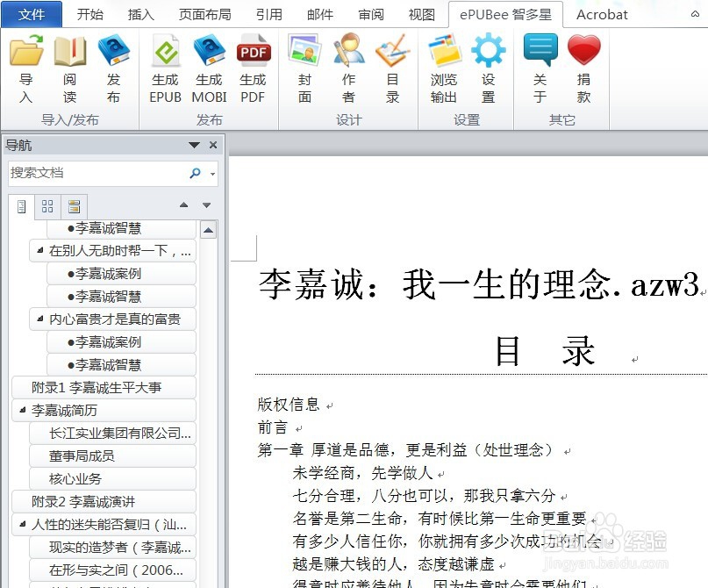Close the 导航 navigation pane
The height and width of the screenshot is (588, 708).
pyautogui.click(x=213, y=145)
